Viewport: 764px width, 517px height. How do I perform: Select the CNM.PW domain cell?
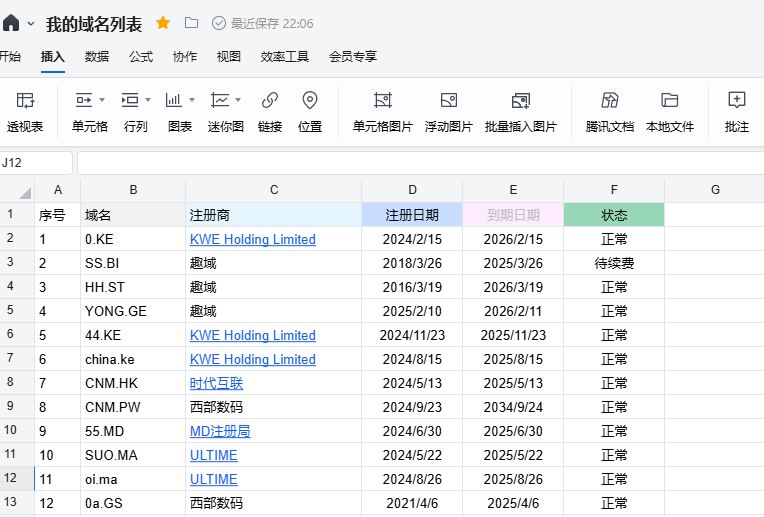point(133,407)
